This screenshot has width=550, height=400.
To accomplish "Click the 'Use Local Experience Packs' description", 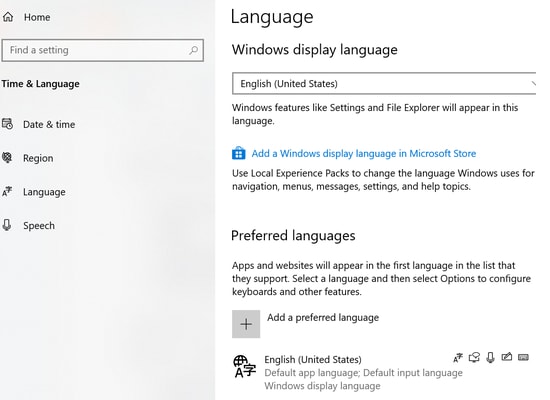I will click(383, 180).
